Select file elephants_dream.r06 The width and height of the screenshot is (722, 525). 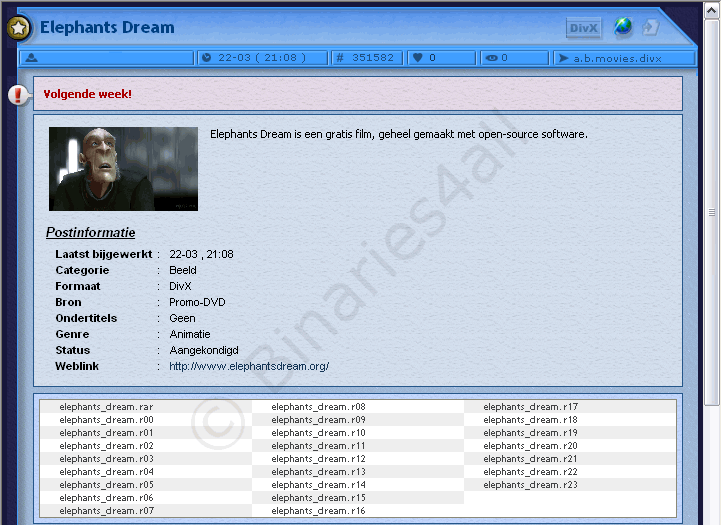106,497
